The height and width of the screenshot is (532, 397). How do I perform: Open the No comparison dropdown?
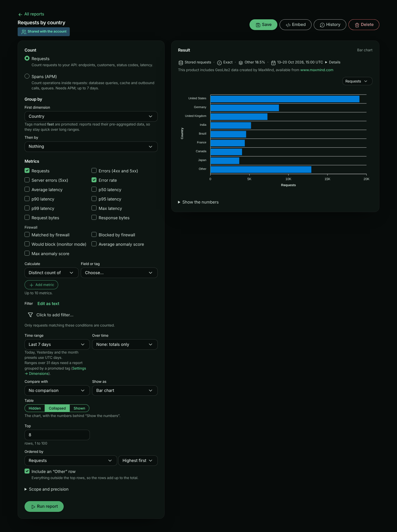pos(57,391)
